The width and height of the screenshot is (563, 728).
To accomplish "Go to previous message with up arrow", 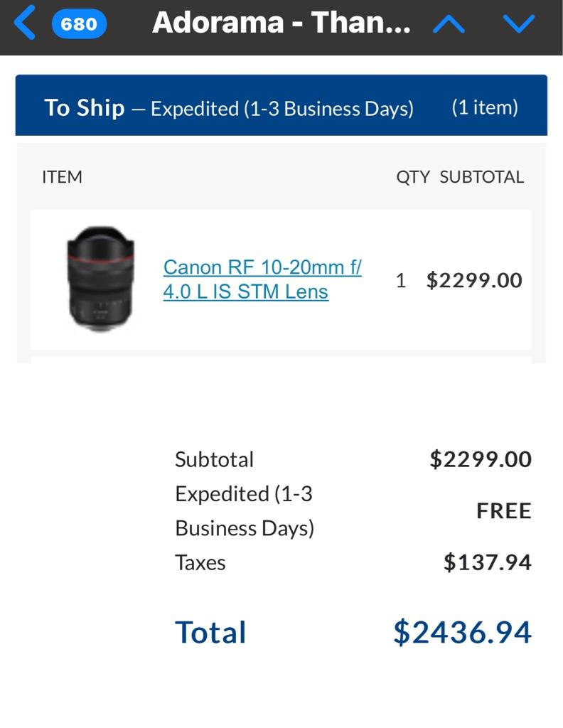I will tap(449, 23).
